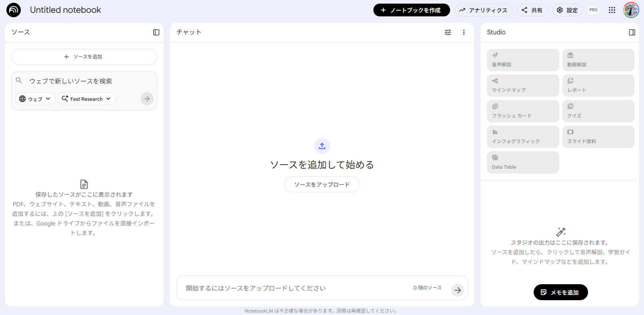Click the 0 個のソース counter

427,288
